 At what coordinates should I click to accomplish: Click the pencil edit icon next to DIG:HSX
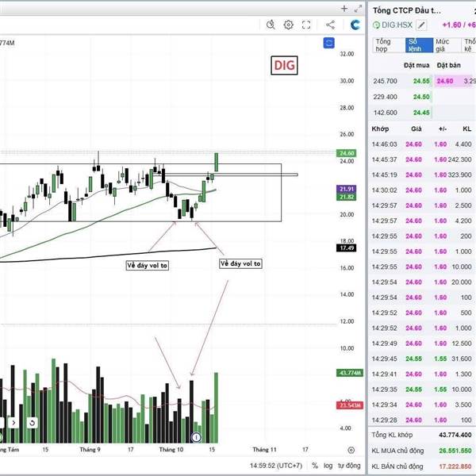click(421, 25)
